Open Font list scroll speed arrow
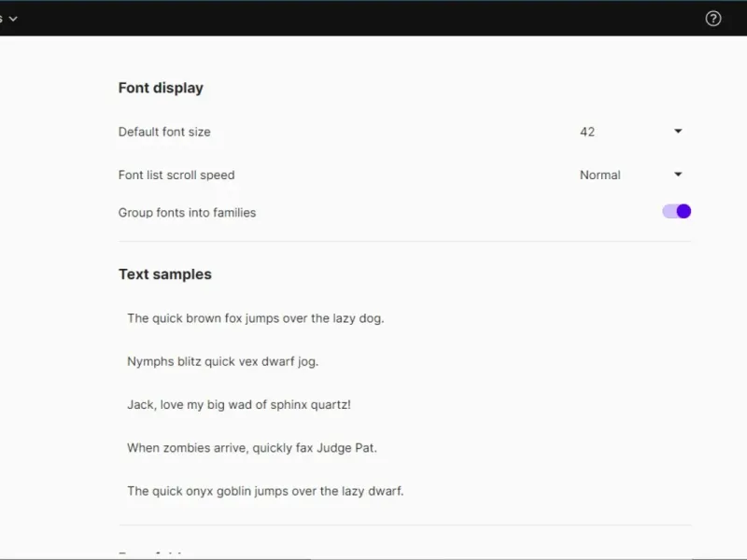 [679, 175]
